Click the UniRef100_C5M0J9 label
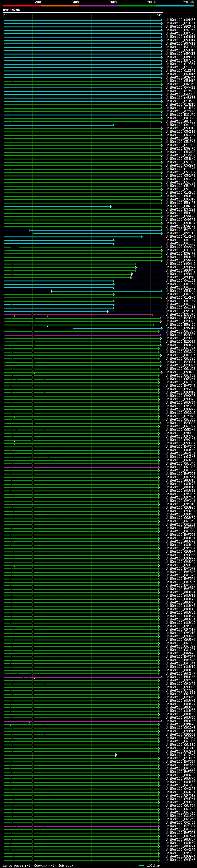This screenshot has width=197, height=868. (x=180, y=291)
